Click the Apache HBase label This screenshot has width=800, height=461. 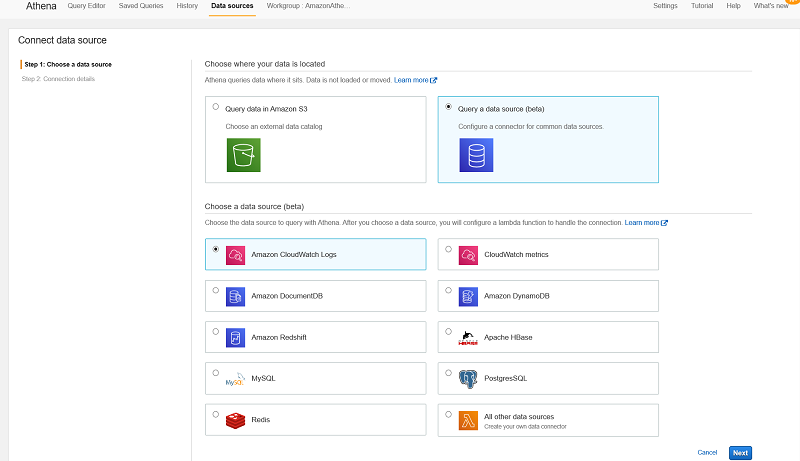[x=508, y=337]
